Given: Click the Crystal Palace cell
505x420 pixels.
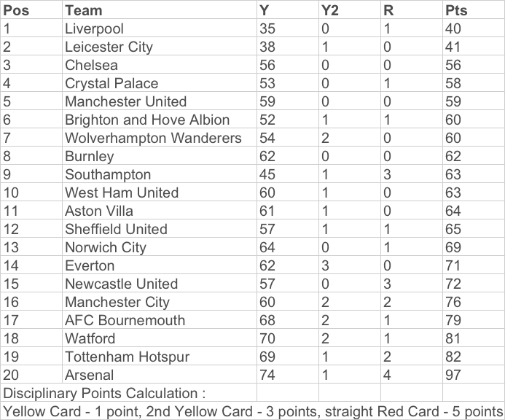Looking at the screenshot, I should click(160, 83).
